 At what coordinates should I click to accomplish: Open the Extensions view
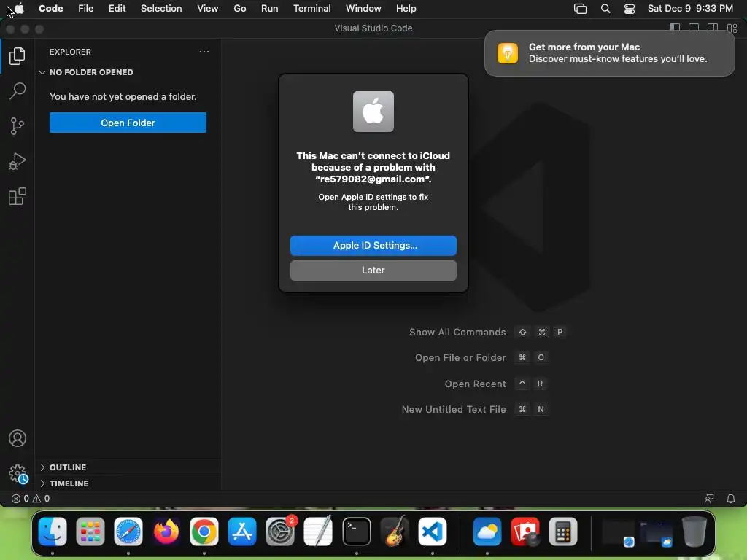coord(18,196)
